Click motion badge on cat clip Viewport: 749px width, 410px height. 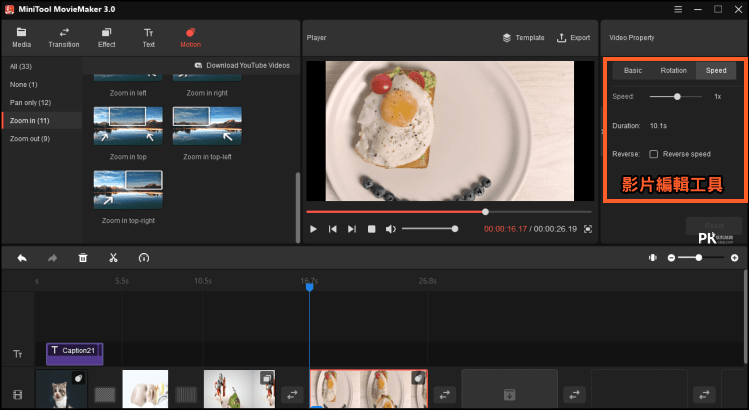tap(78, 378)
